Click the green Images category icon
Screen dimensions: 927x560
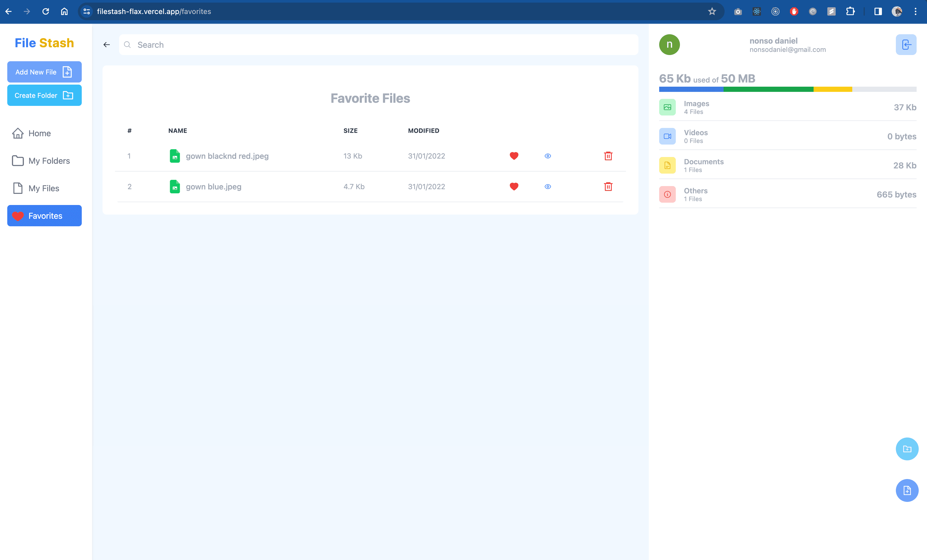[667, 107]
